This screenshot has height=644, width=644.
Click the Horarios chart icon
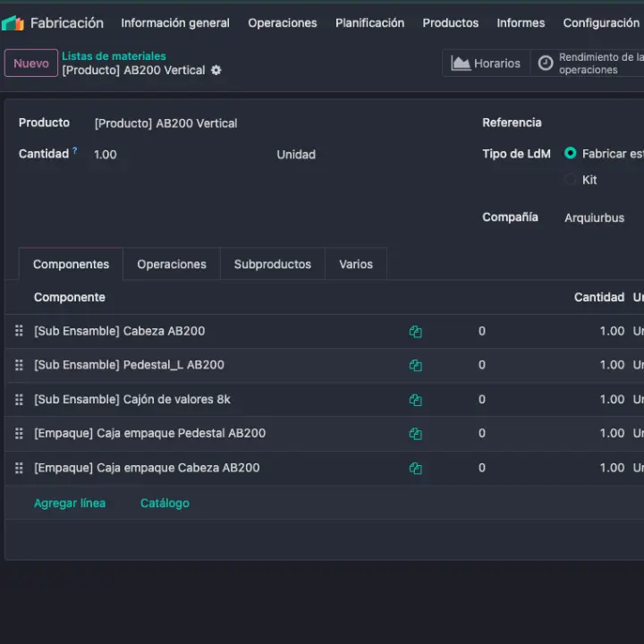[x=461, y=64]
